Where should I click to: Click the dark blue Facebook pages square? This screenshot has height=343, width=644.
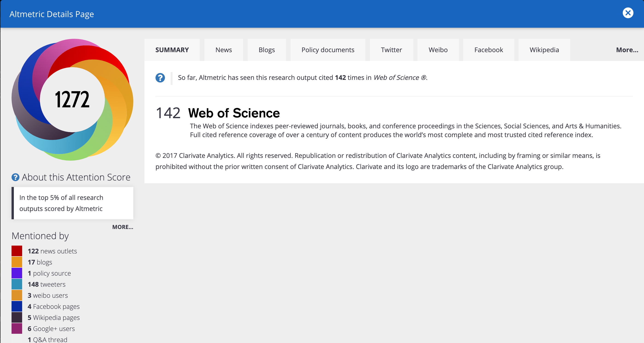coord(17,307)
